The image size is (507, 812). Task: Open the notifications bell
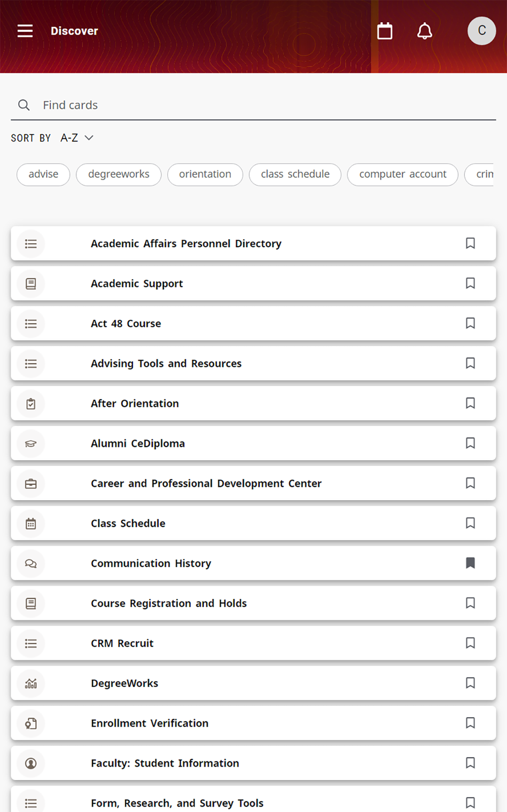[425, 31]
